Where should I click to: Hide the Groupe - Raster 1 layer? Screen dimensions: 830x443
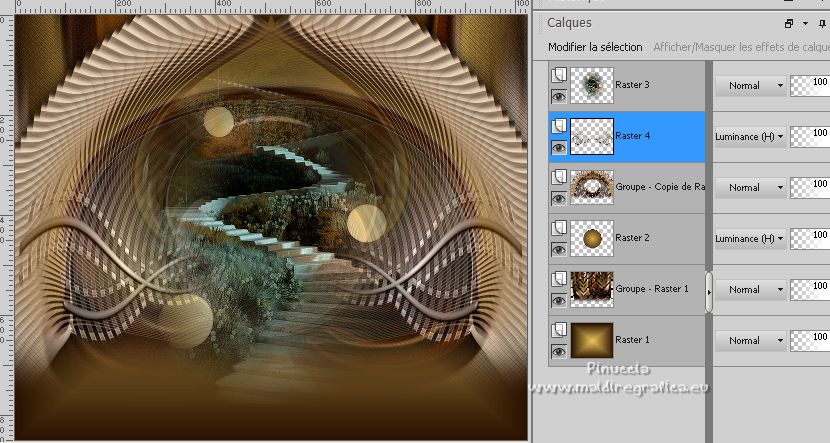click(x=559, y=301)
